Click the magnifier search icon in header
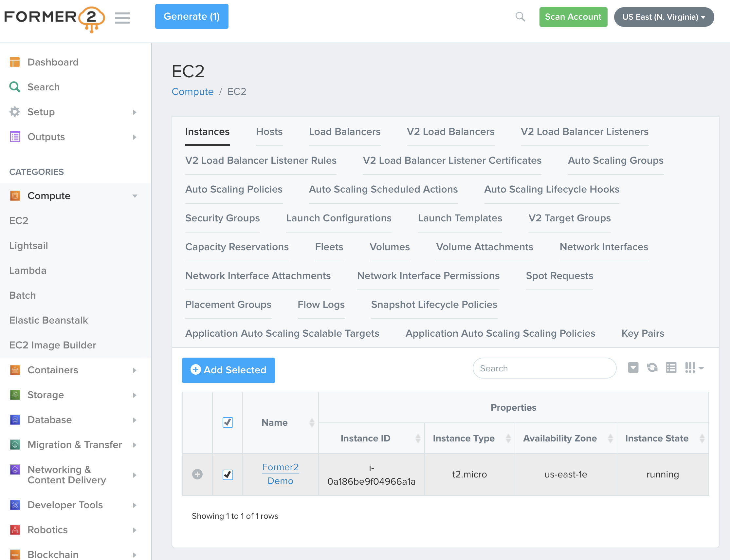 [520, 17]
